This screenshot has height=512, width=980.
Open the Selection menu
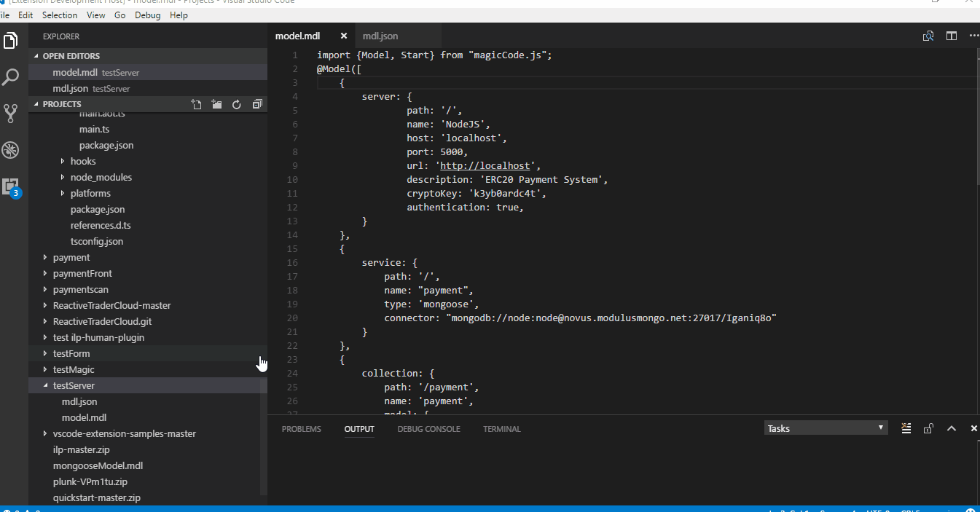coord(60,15)
